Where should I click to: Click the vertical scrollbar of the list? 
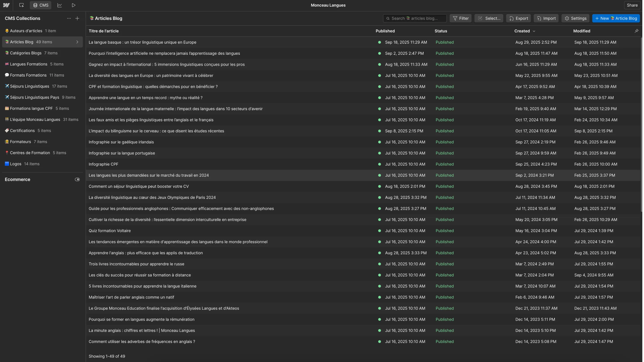pyautogui.click(x=642, y=125)
